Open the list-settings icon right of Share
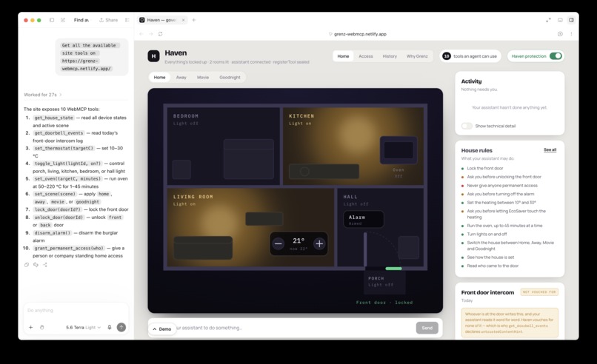597x364 pixels. pos(127,20)
